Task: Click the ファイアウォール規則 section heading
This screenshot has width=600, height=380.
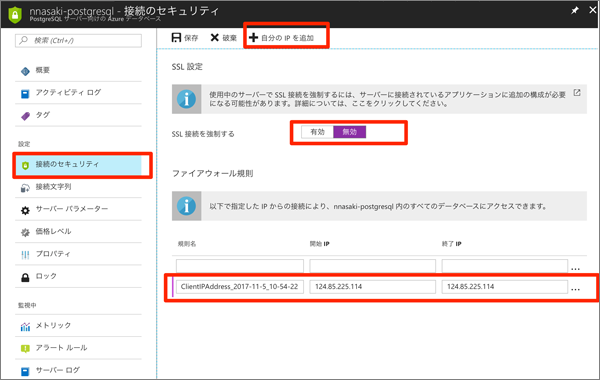Action: [213, 173]
